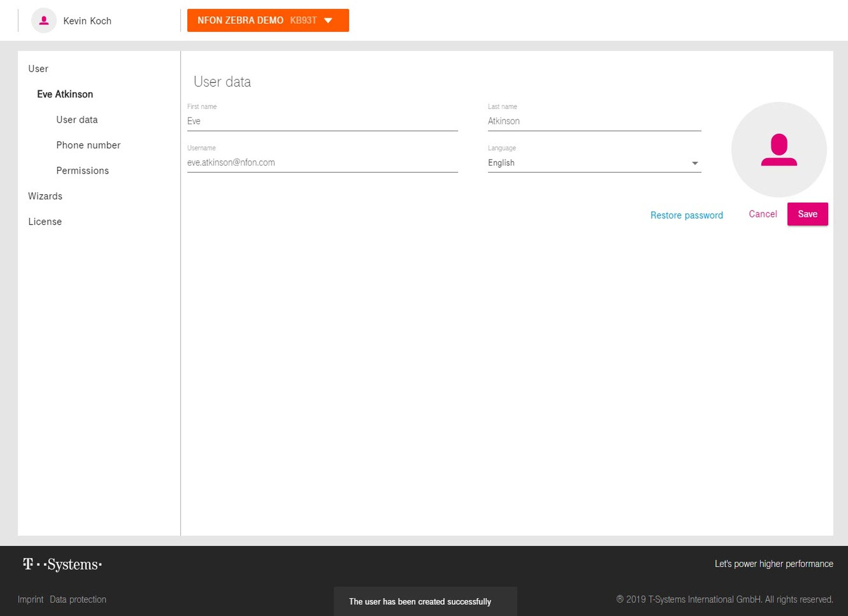Click the T-Systems logo in the footer
Viewport: 848px width, 616px height.
[62, 564]
